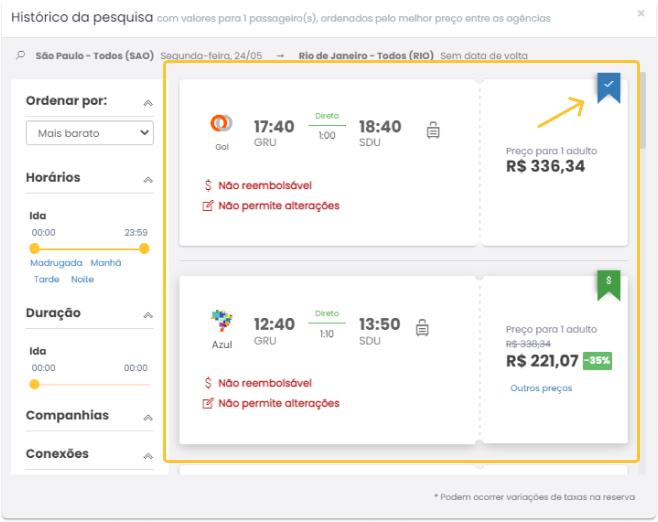658x522 pixels.
Task: Click the search magnifier icon
Action: [20, 56]
